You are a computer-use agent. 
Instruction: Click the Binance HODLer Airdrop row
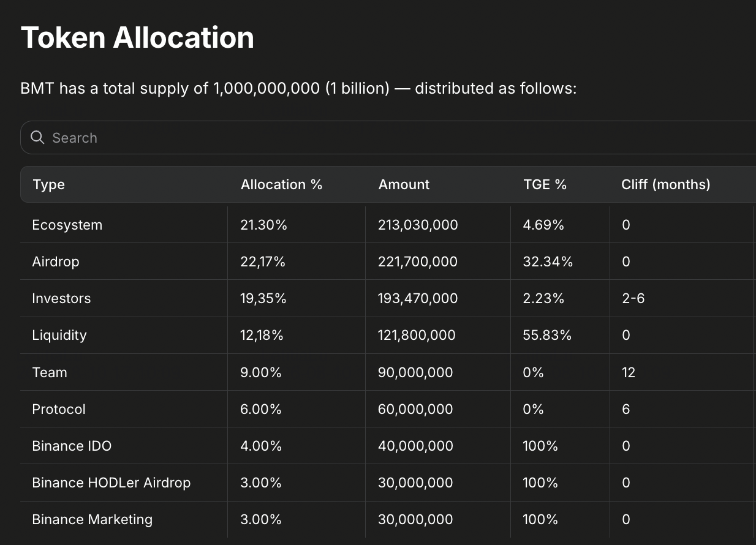click(388, 483)
